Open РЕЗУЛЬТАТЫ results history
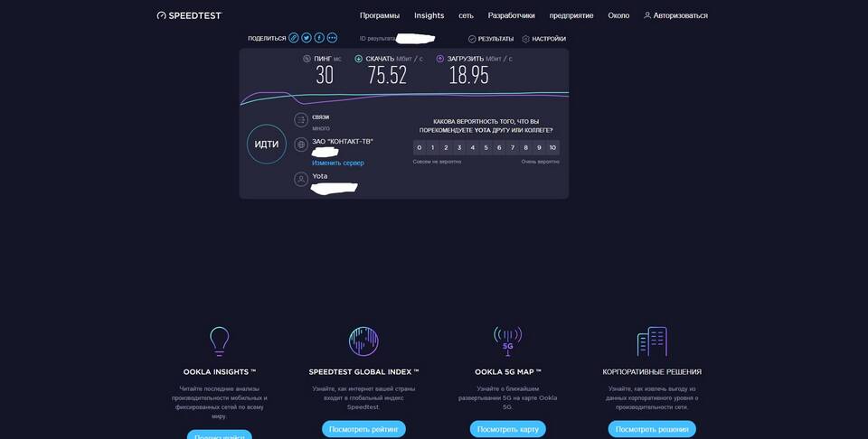 click(495, 39)
